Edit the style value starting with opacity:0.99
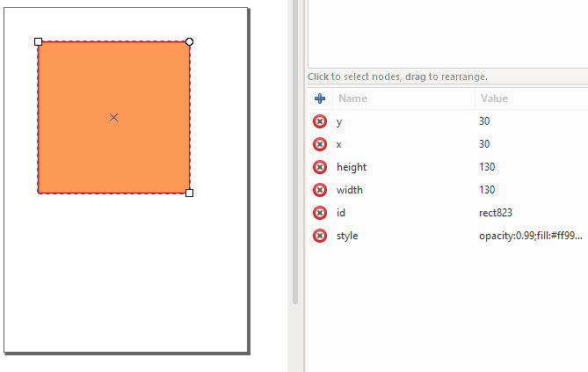The height and width of the screenshot is (372, 588). (531, 236)
